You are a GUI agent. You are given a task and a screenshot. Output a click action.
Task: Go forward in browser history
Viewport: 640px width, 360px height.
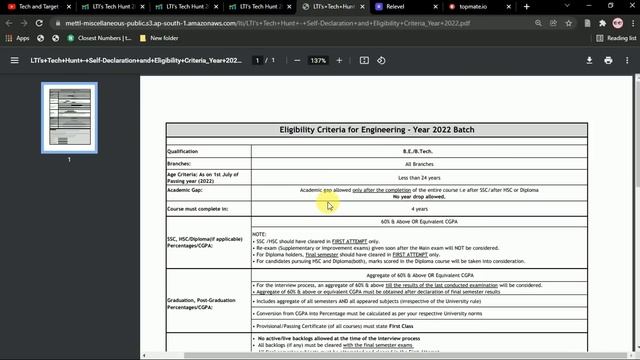(24, 23)
